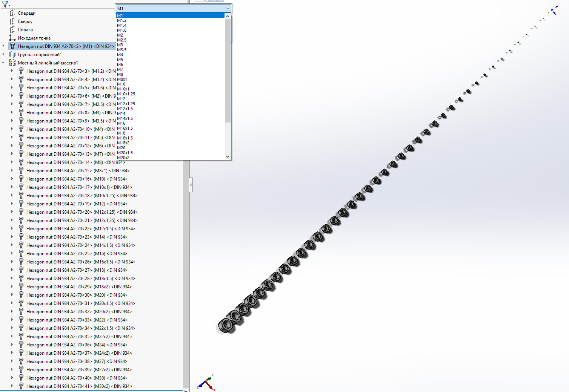Select the Спереди plane icon
This screenshot has height=392, width=569.
point(12,13)
